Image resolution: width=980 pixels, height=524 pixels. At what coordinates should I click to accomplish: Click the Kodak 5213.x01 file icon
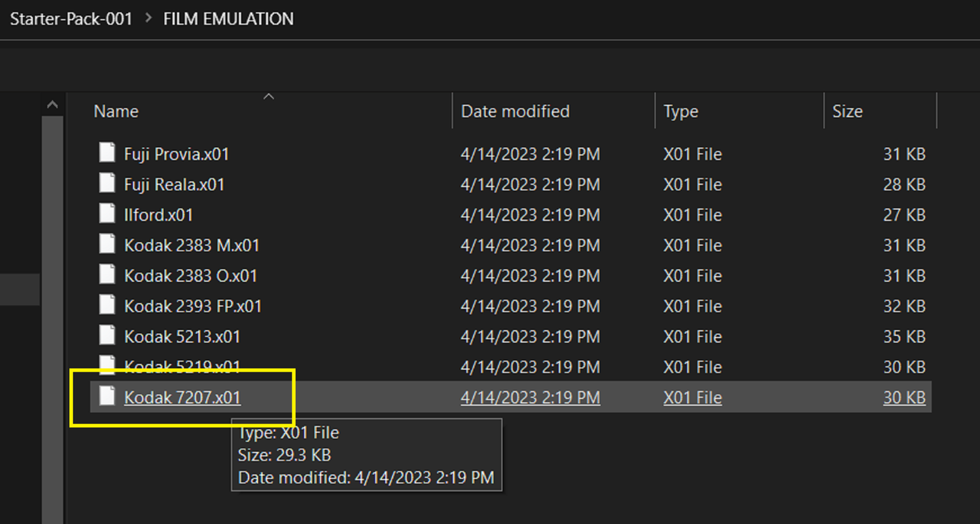pos(108,336)
